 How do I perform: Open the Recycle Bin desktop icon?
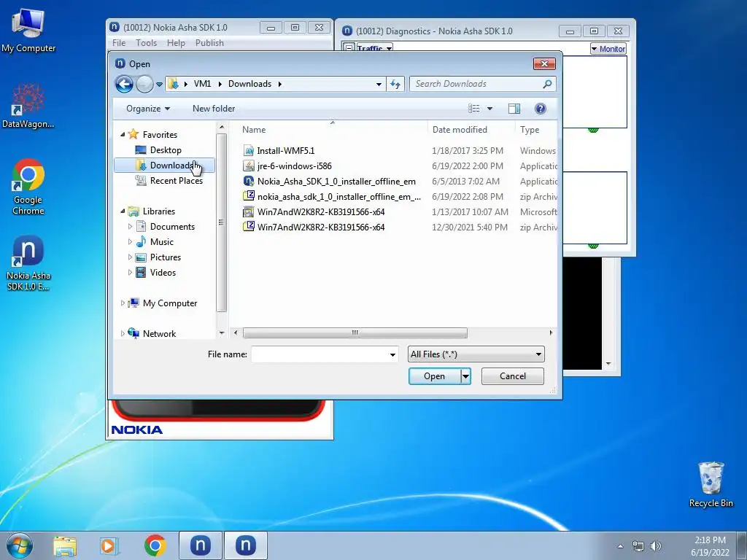711,485
